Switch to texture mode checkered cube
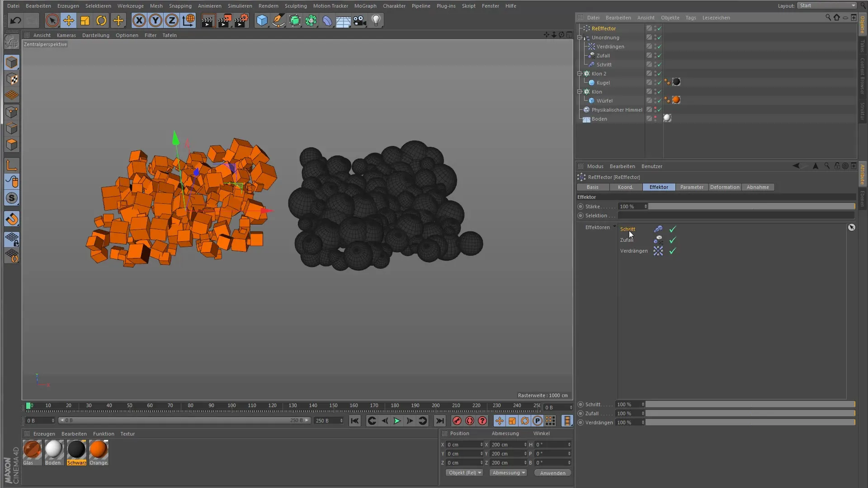Image resolution: width=868 pixels, height=488 pixels. point(12,79)
